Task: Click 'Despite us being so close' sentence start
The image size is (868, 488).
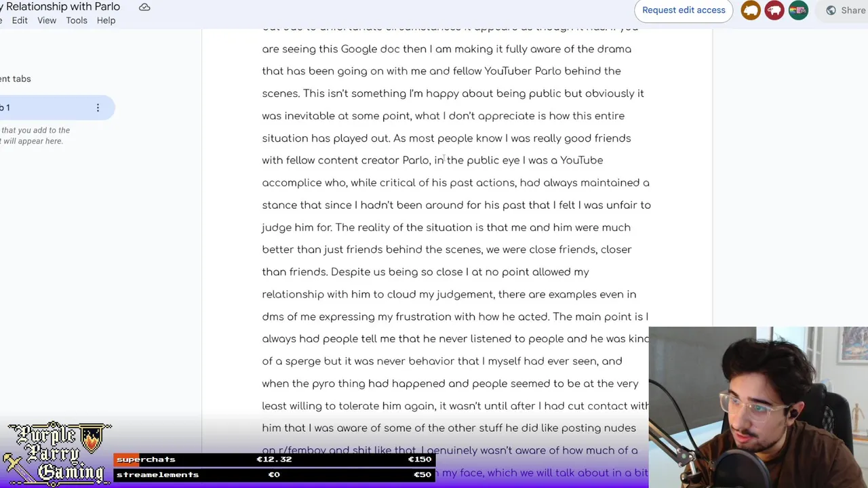Action: point(397,272)
